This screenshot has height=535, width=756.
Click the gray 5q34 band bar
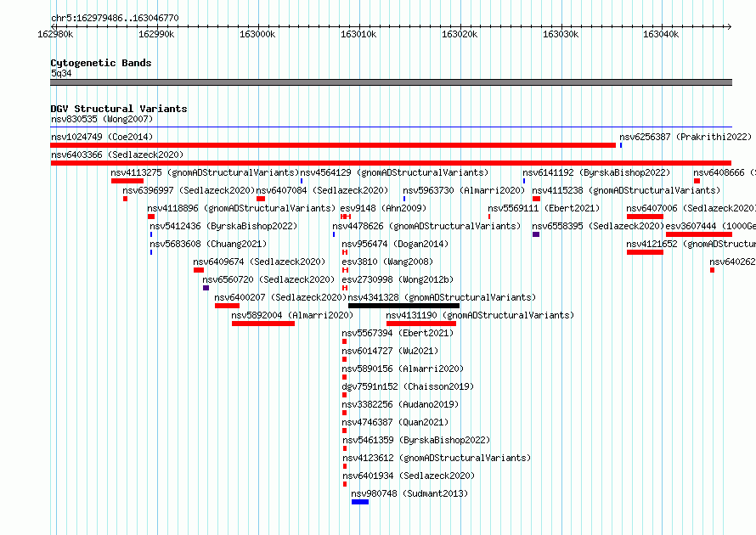coord(391,82)
